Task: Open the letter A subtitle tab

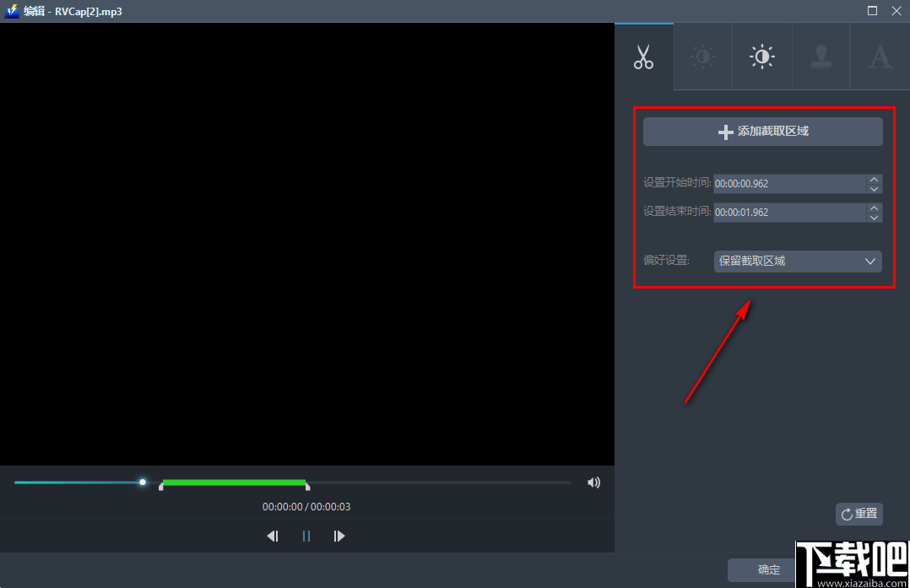Action: click(880, 57)
